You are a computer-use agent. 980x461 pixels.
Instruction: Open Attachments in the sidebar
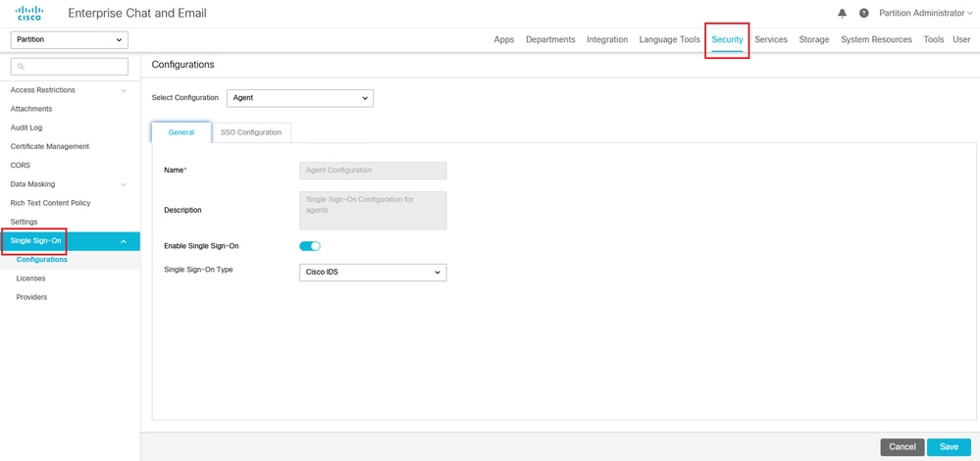[31, 109]
